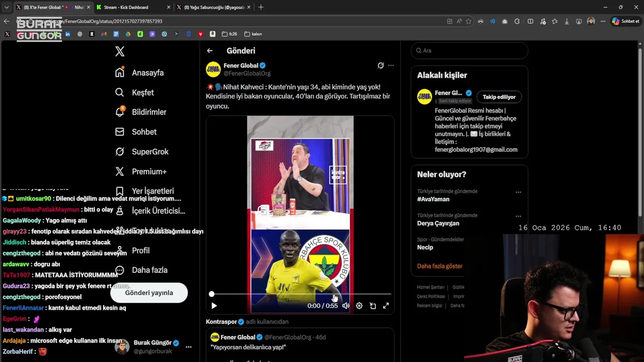644x362 pixels.
Task: Open the post's three-dot more menu
Action: click(x=391, y=65)
